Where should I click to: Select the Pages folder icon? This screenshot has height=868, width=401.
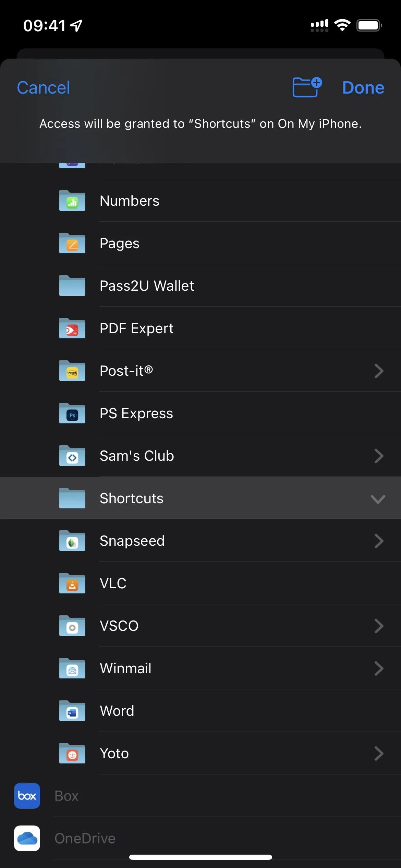coord(72,243)
